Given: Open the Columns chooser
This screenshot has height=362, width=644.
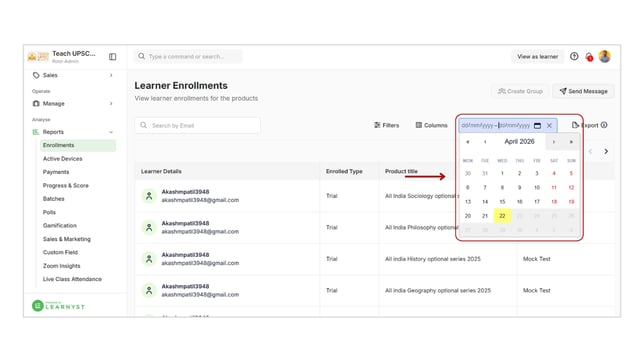Looking at the screenshot, I should coord(431,125).
